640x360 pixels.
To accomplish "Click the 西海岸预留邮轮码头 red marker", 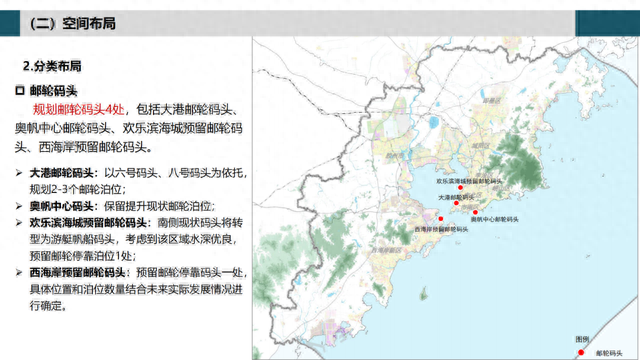I will (x=440, y=219).
